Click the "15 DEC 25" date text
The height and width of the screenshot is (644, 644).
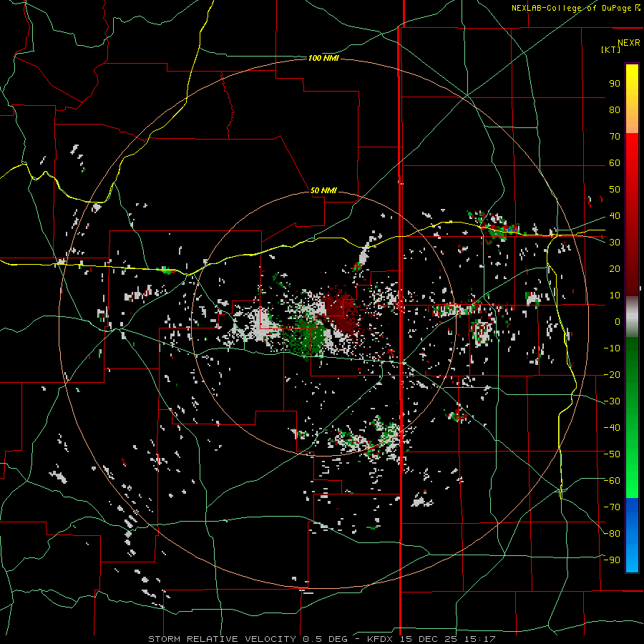(429, 639)
